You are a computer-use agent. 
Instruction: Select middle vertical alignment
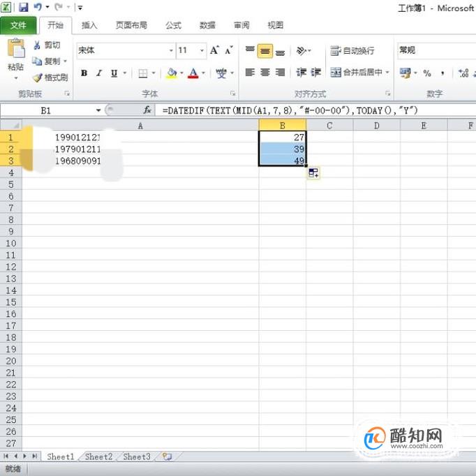265,51
